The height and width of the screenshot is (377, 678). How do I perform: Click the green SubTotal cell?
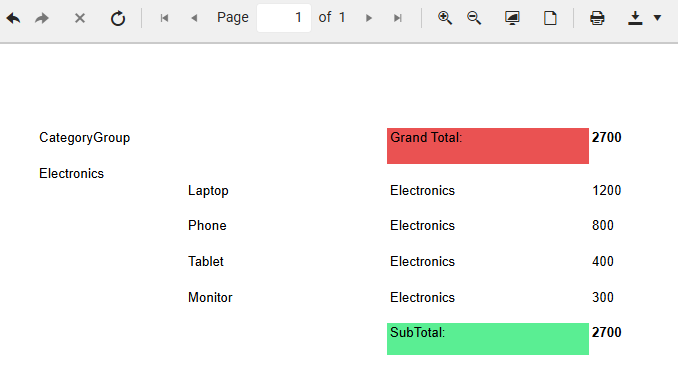coord(488,339)
